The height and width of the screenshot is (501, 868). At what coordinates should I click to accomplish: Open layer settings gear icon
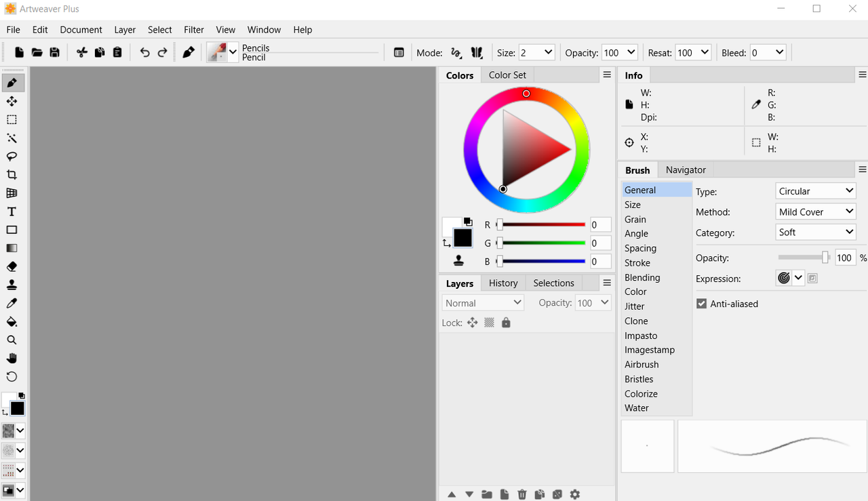click(575, 494)
